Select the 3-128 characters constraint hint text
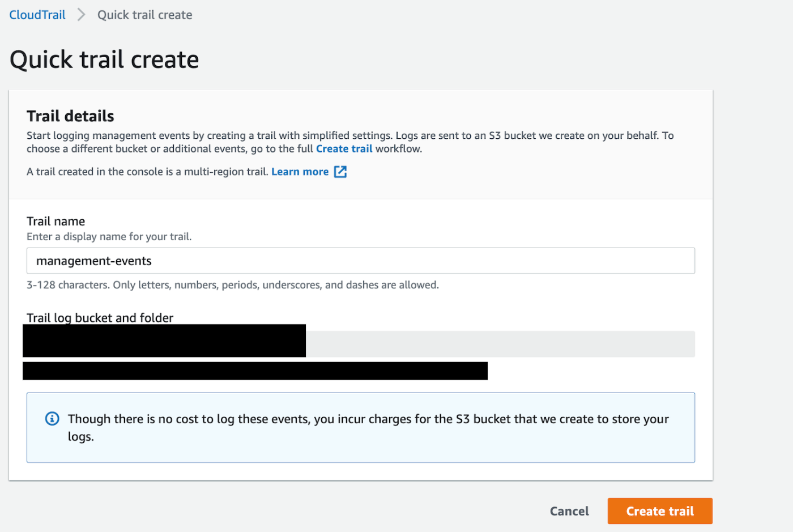 click(x=233, y=285)
